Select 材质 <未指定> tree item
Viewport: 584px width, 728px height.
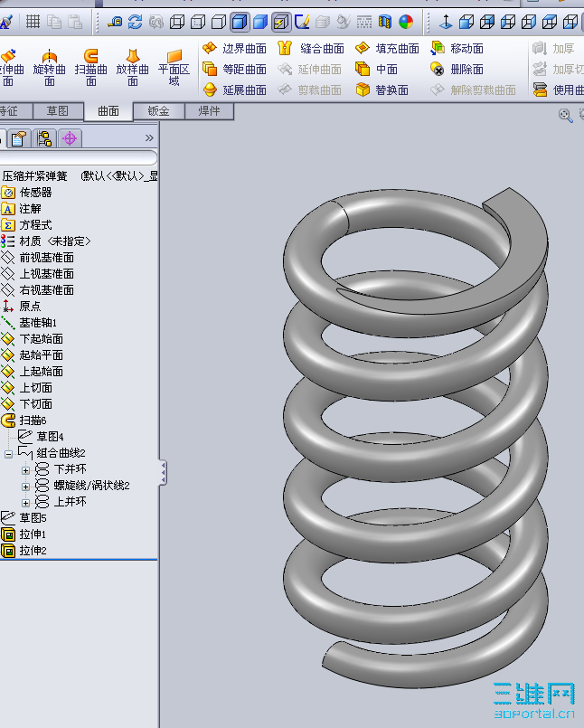tap(45, 241)
